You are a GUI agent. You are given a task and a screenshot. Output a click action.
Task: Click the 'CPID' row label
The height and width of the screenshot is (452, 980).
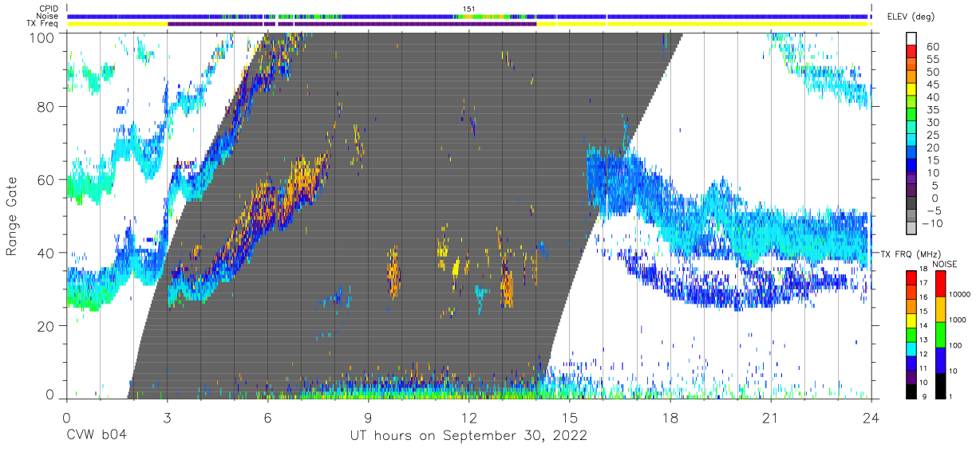click(50, 8)
